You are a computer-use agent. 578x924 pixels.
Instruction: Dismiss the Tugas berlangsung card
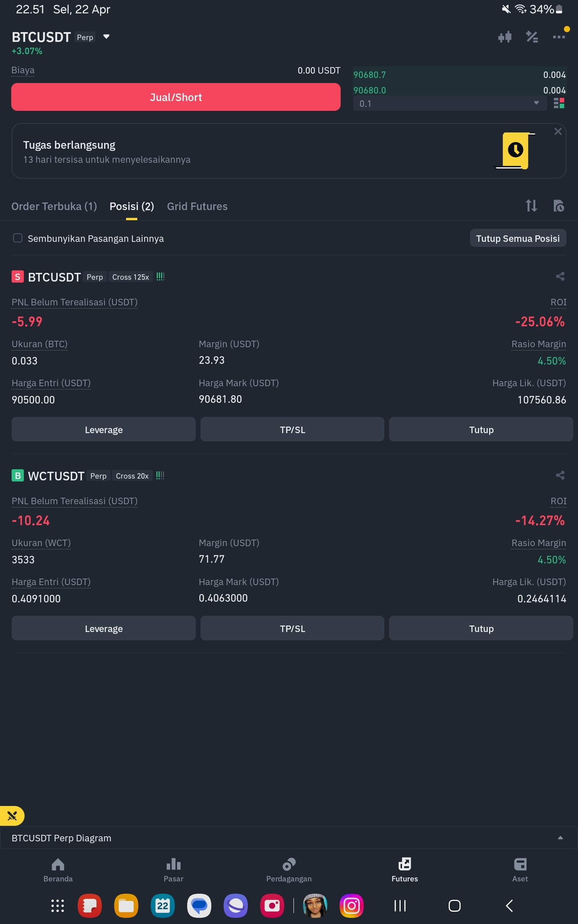click(558, 131)
